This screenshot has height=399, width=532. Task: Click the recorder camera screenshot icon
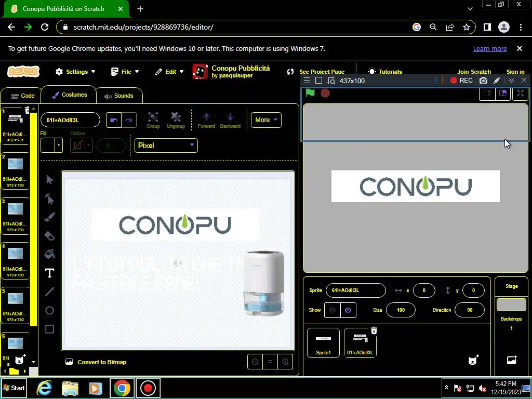click(x=483, y=81)
